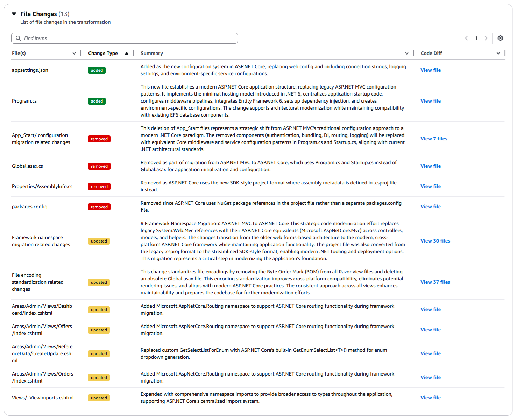
Task: Open the filter icon on the File(s) column
Action: tap(74, 53)
